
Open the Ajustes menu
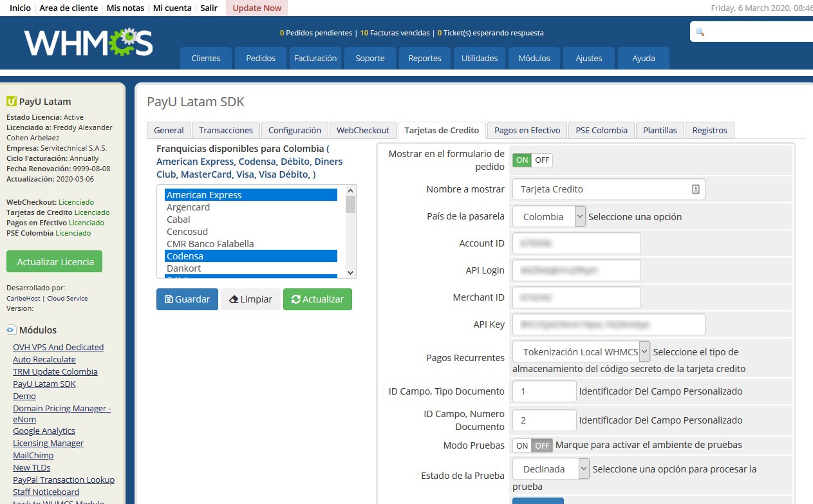[589, 58]
